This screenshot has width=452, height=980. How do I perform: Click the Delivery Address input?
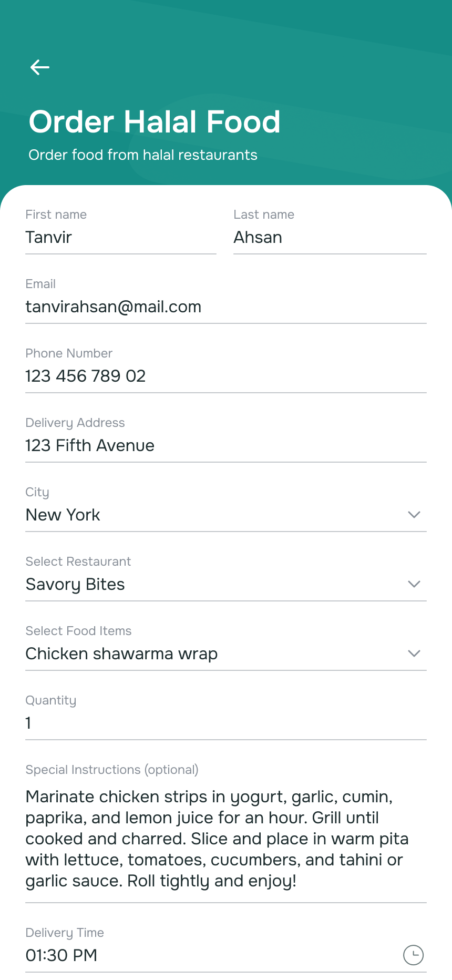[x=225, y=446]
